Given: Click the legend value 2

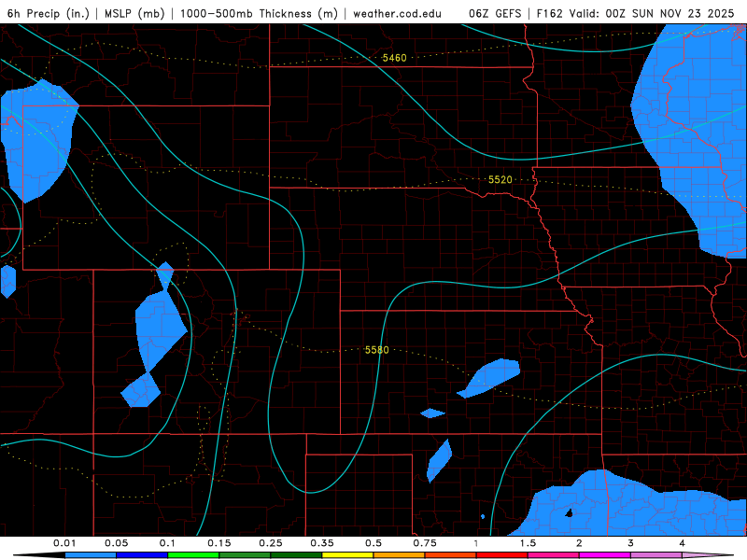Looking at the screenshot, I should click(x=579, y=543).
